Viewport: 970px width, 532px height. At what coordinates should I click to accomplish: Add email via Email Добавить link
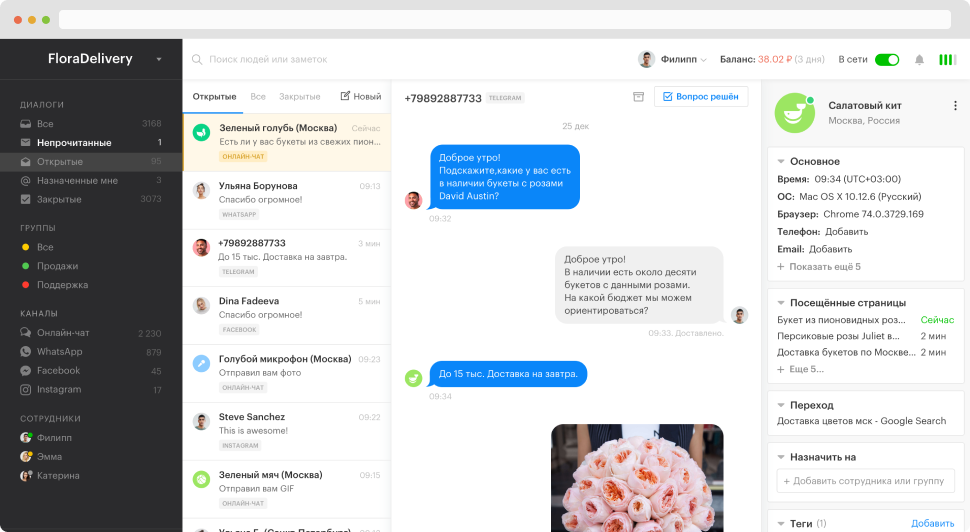830,249
